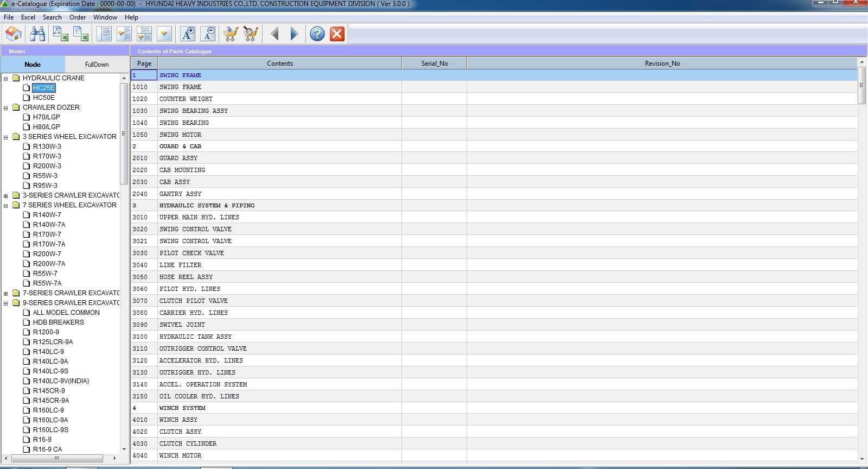The width and height of the screenshot is (868, 469).
Task: Open the Help menu
Action: (131, 17)
